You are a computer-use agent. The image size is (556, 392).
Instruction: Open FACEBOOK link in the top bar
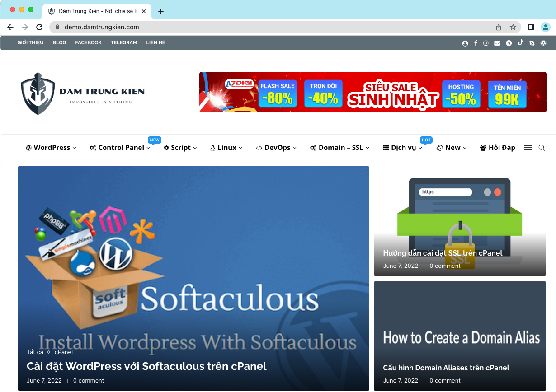pos(89,42)
